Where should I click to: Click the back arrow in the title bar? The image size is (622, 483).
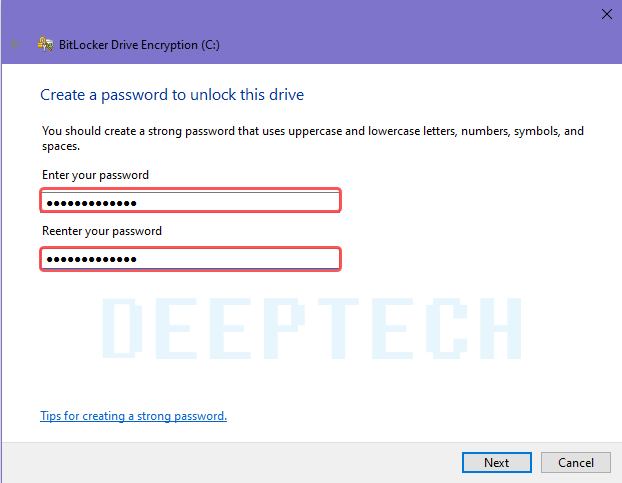point(16,44)
